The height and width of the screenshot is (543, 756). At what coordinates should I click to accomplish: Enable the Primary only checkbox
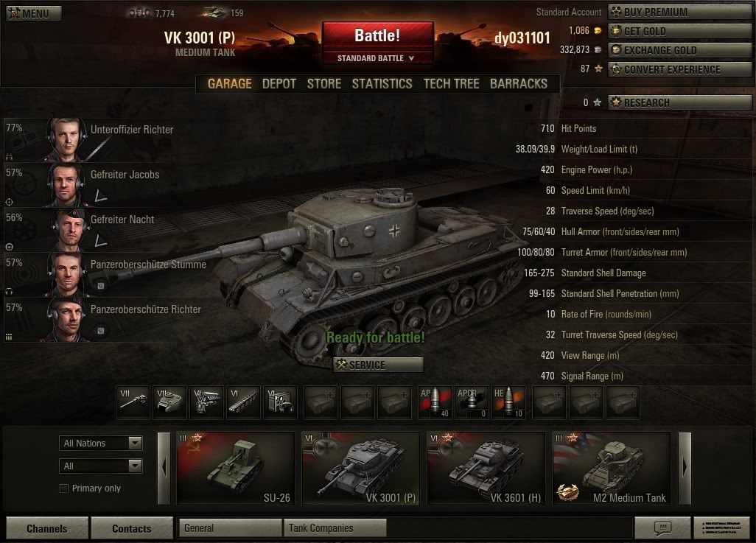point(63,488)
